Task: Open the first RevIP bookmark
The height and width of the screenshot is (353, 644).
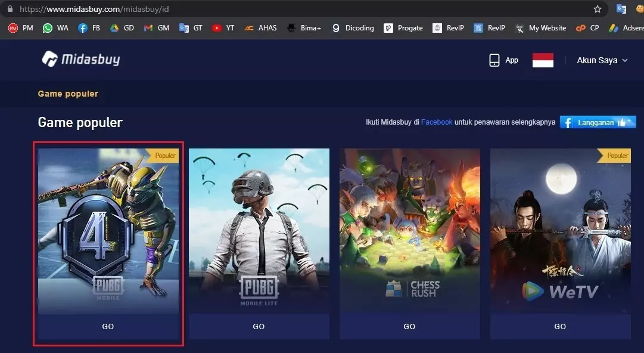Action: click(x=449, y=28)
